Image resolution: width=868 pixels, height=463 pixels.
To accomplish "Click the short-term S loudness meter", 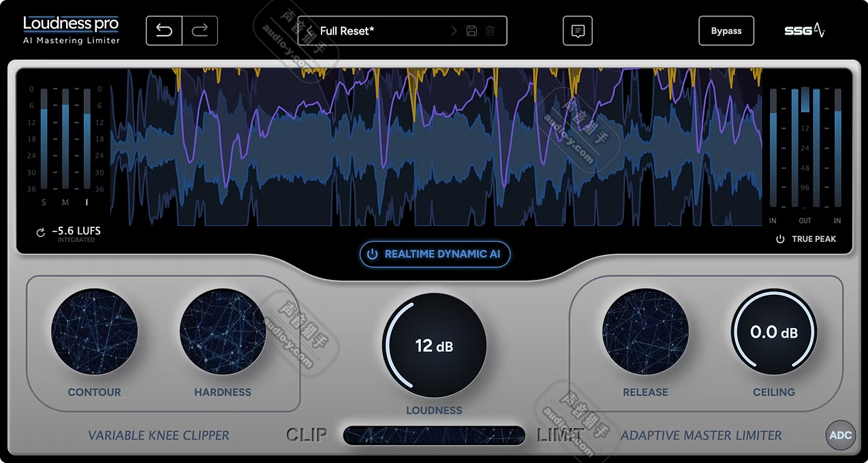I will pos(44,139).
